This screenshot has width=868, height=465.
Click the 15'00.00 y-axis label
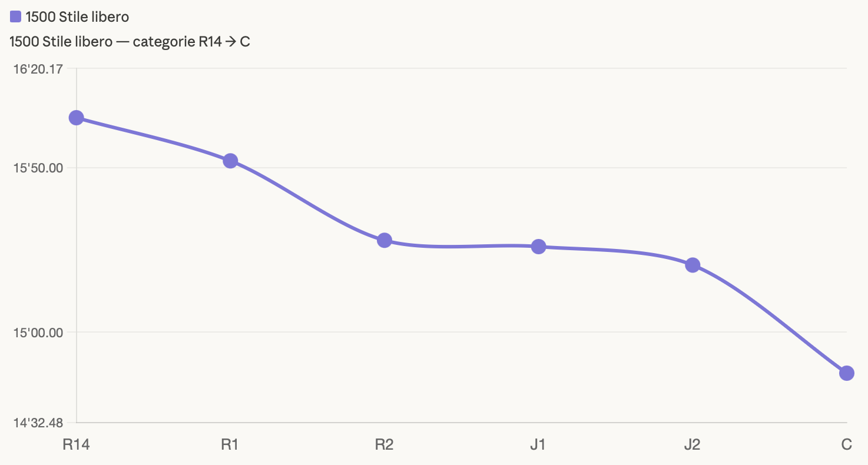click(x=38, y=333)
